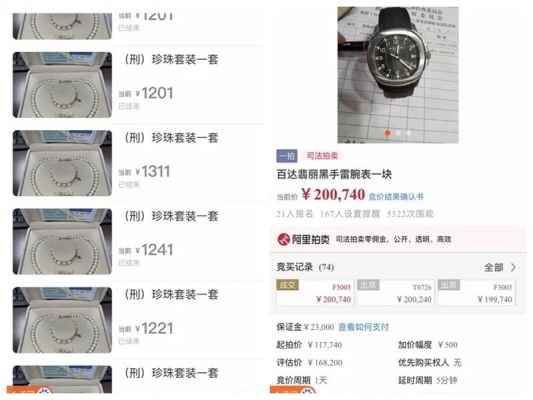Open the watch product photo
The image size is (533, 400).
[x=398, y=75]
